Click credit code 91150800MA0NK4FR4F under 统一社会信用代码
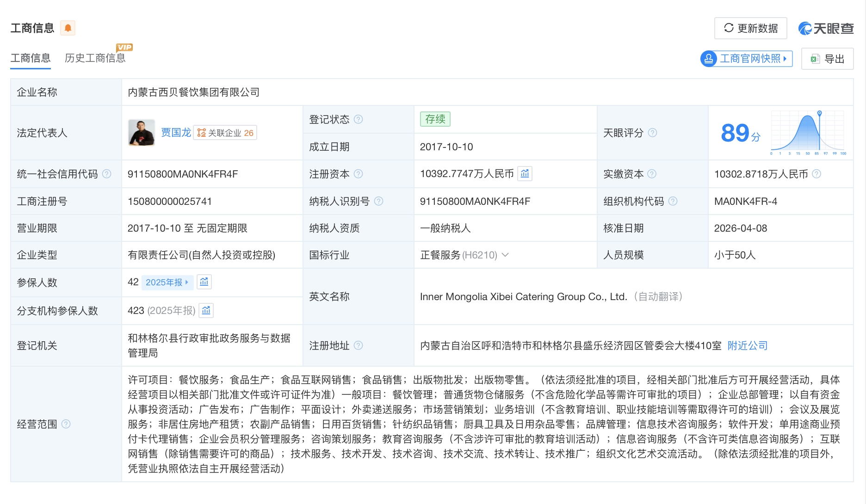Screen dimensions: 866x504 pyautogui.click(x=183, y=174)
